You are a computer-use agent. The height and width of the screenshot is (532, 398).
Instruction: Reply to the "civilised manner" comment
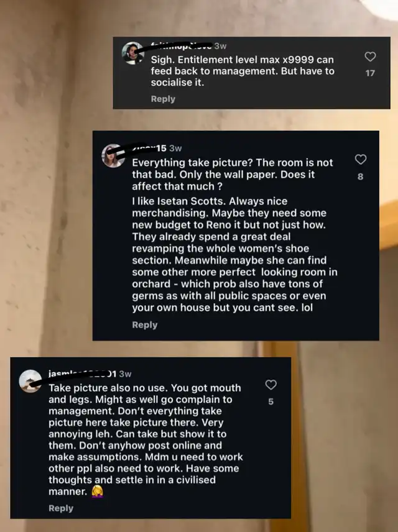pos(61,508)
